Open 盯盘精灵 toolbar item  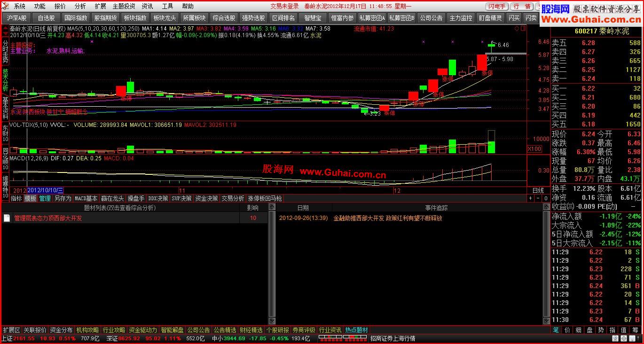pos(490,18)
